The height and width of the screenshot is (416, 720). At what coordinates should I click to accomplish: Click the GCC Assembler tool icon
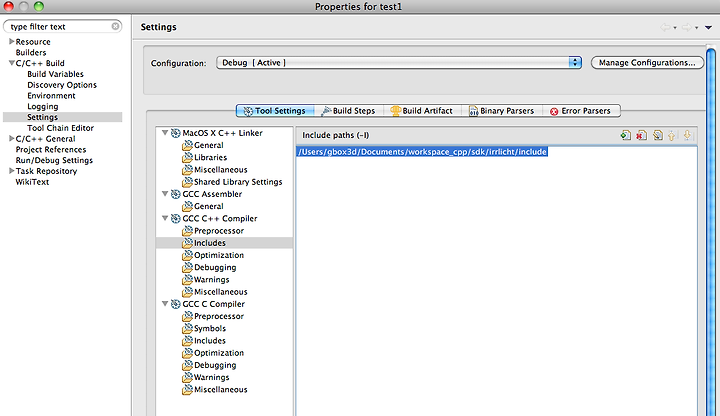[175, 194]
